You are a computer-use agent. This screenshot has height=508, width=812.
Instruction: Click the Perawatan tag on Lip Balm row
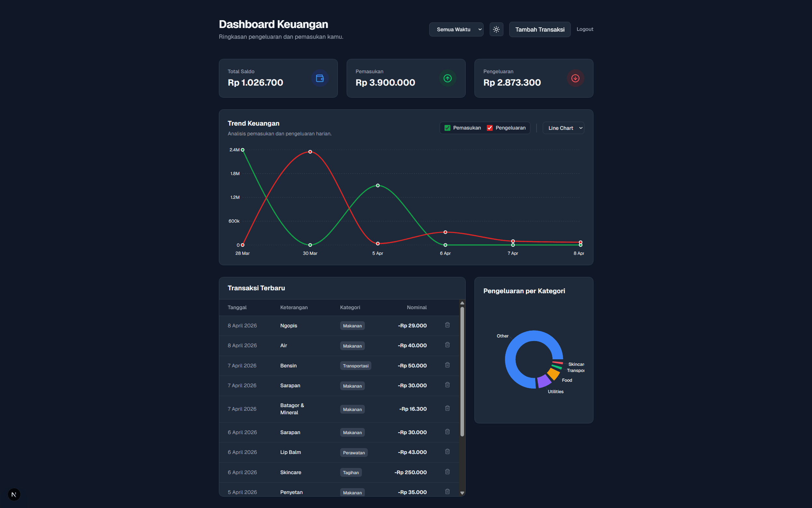(x=354, y=453)
